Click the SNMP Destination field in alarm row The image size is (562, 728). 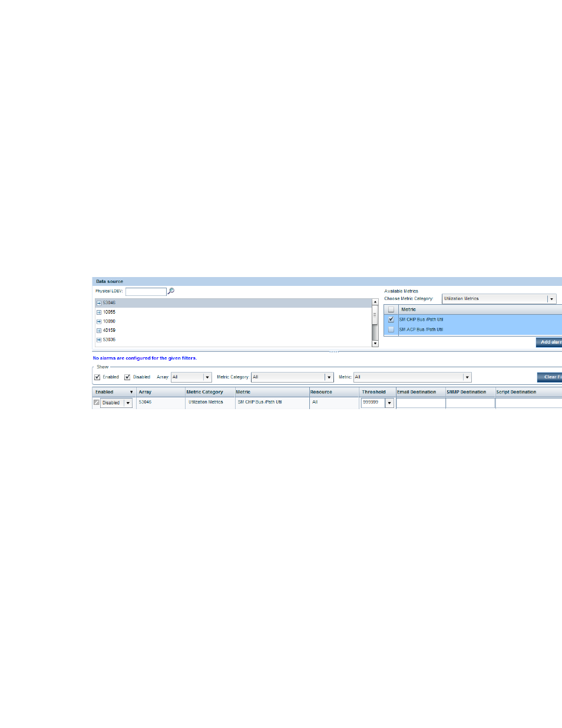pos(470,403)
